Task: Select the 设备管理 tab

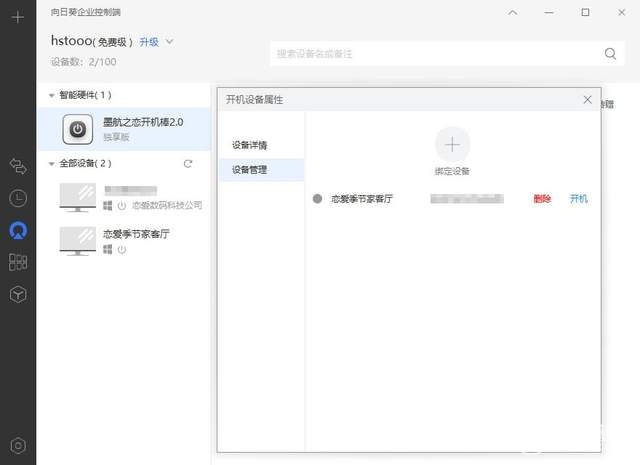Action: 262,170
